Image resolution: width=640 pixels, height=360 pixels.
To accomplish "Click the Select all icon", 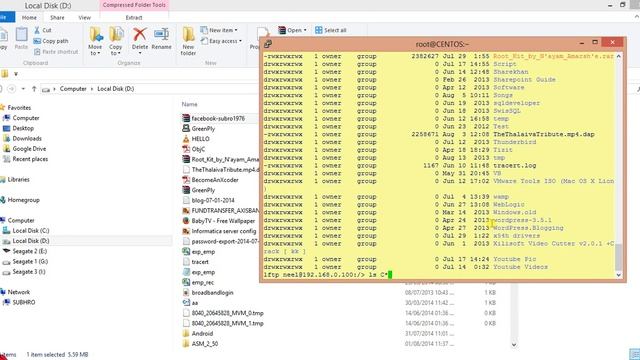I will click(319, 30).
